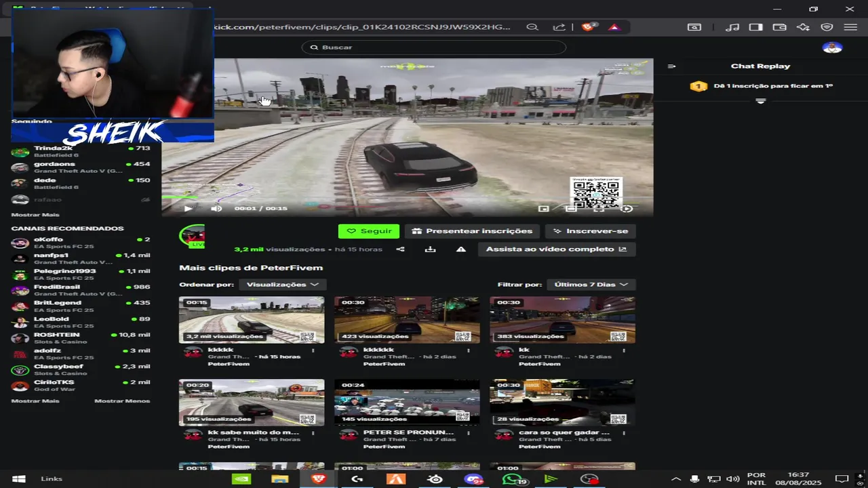The height and width of the screenshot is (488, 868).
Task: Enable theater mode on the player
Action: 571,209
